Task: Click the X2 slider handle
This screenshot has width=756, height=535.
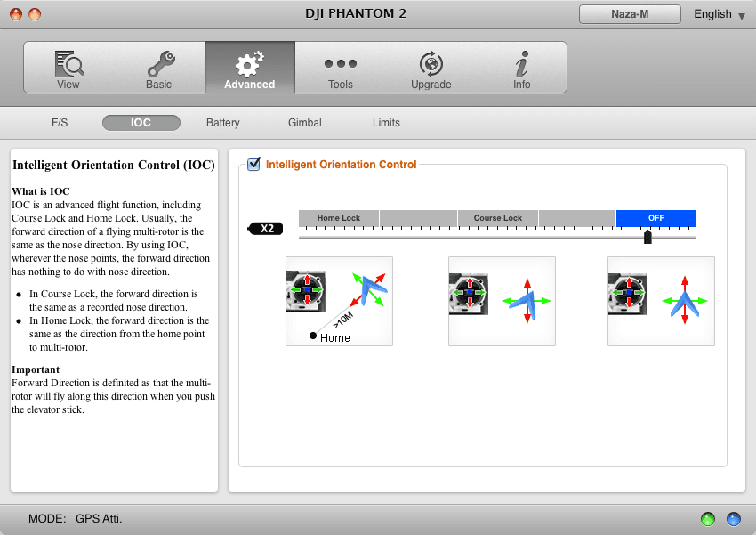Action: tap(647, 237)
